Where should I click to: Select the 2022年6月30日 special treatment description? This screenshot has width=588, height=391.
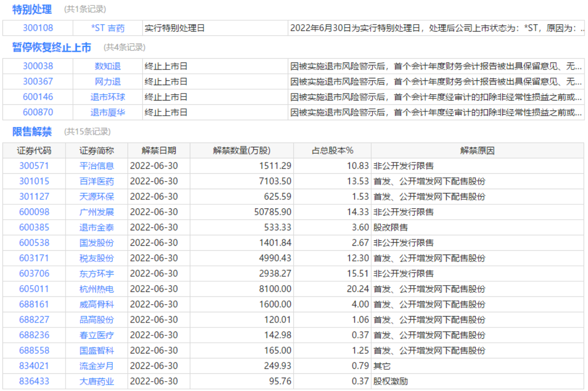(437, 28)
